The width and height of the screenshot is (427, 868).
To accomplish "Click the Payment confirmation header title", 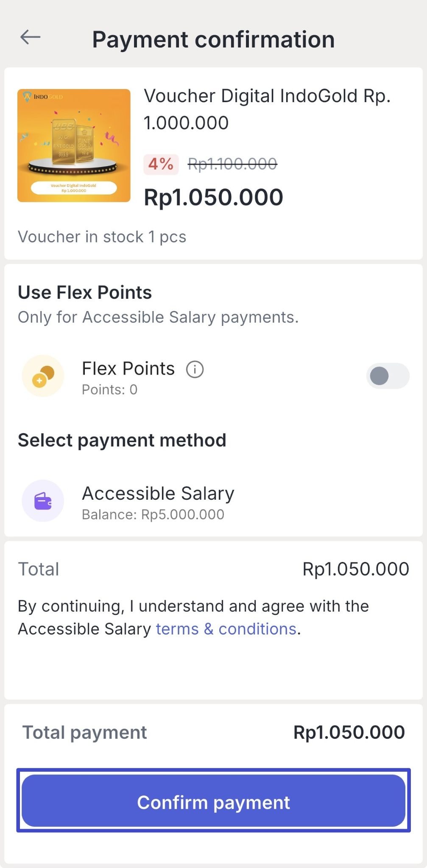I will pos(213,39).
